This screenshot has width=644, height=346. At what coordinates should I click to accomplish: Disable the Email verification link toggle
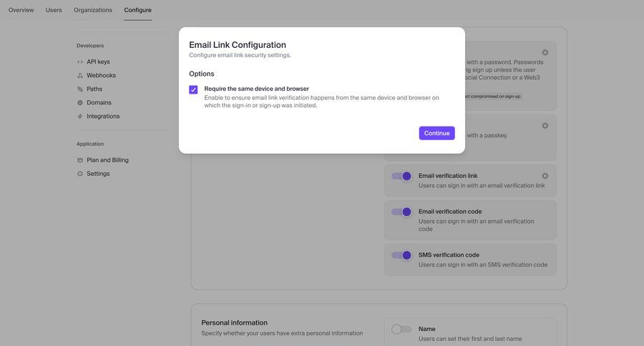click(x=401, y=176)
